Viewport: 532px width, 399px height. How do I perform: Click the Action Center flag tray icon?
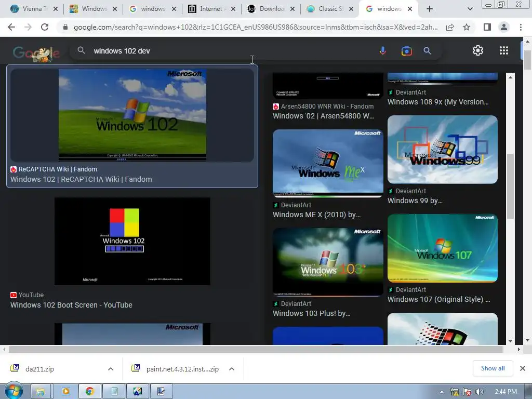[x=467, y=392]
